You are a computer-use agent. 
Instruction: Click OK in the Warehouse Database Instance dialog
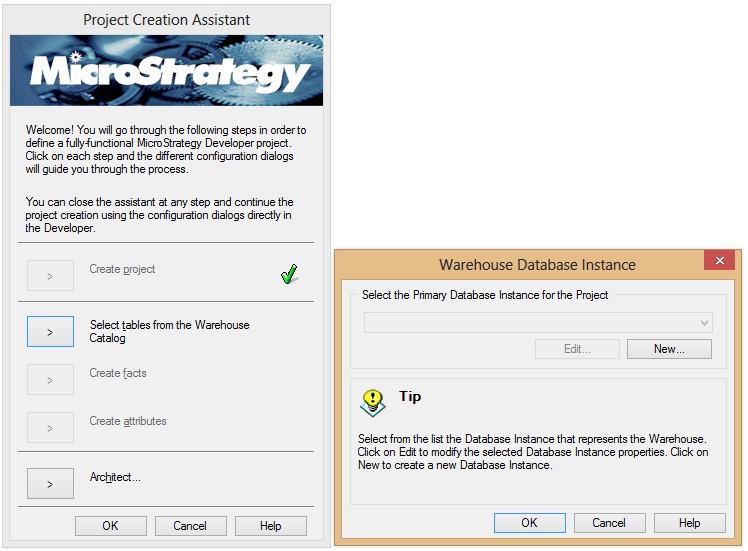[530, 523]
